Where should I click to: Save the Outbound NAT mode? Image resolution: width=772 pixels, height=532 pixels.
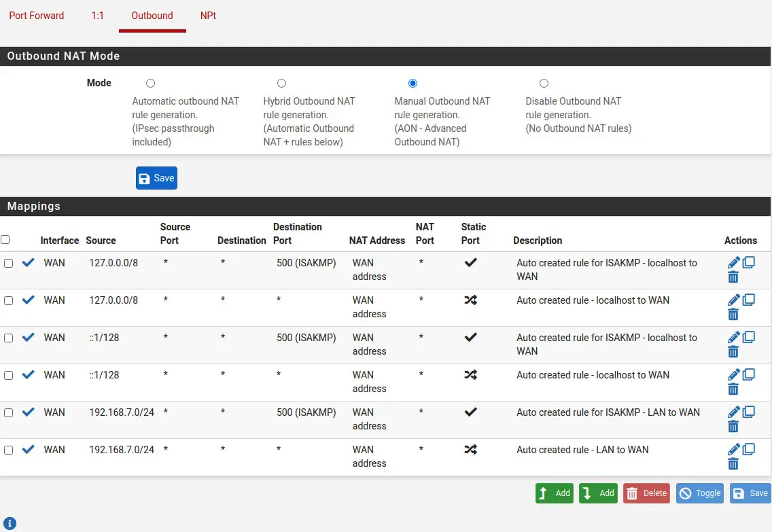(156, 178)
